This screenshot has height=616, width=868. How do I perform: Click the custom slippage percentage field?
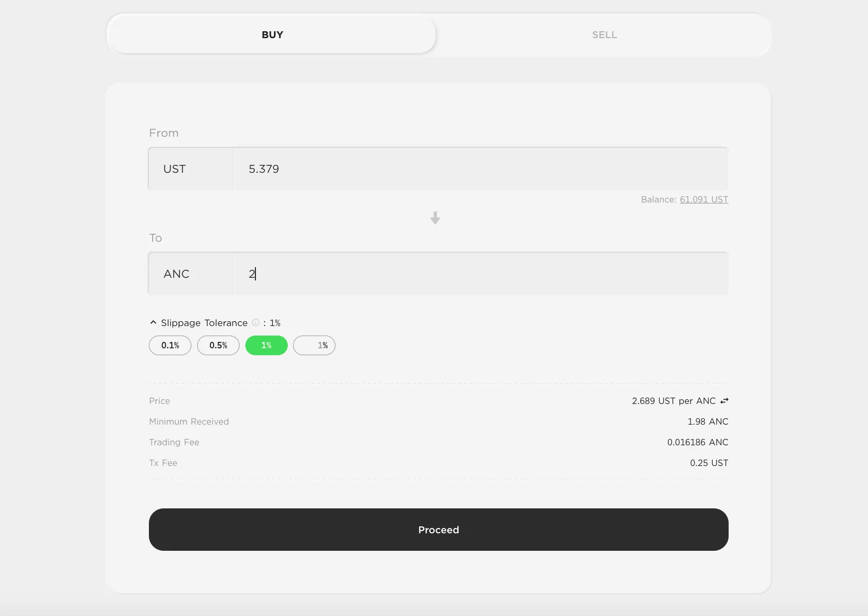click(x=314, y=345)
